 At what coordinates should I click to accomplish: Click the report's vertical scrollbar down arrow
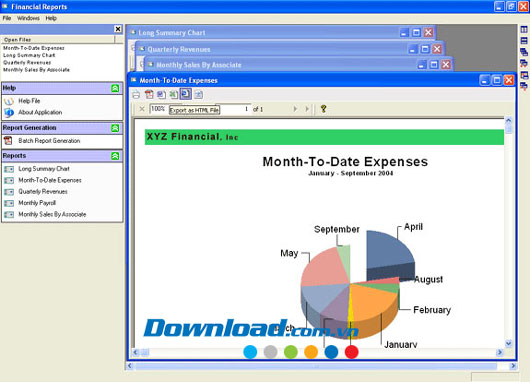(508, 343)
